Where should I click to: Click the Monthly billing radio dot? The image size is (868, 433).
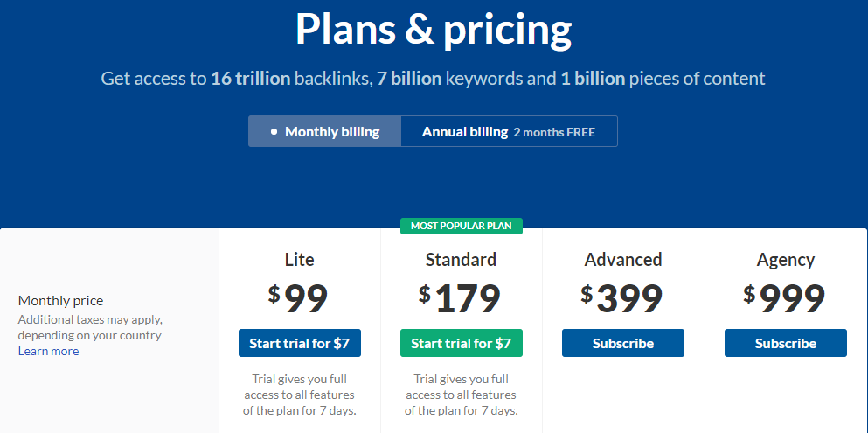[274, 132]
